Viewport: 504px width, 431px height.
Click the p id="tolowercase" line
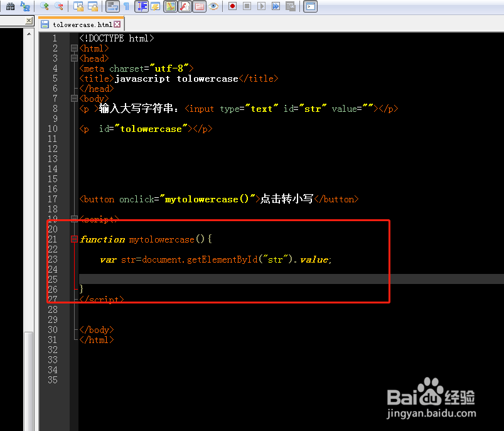click(x=146, y=129)
